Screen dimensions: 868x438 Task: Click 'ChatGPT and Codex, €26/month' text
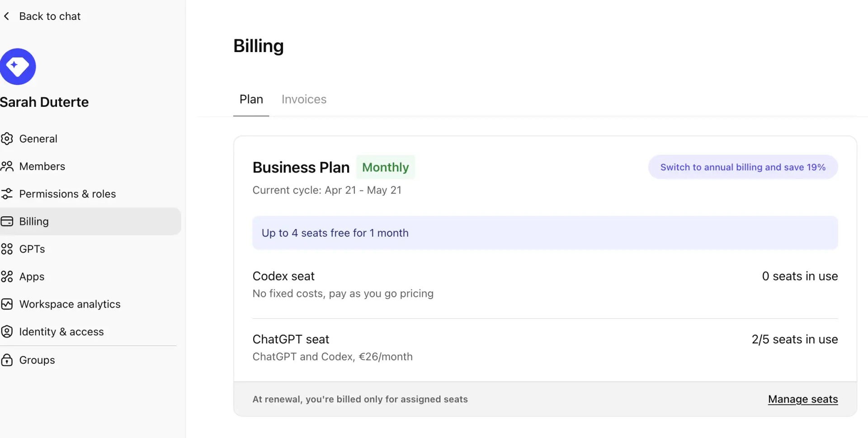point(332,357)
